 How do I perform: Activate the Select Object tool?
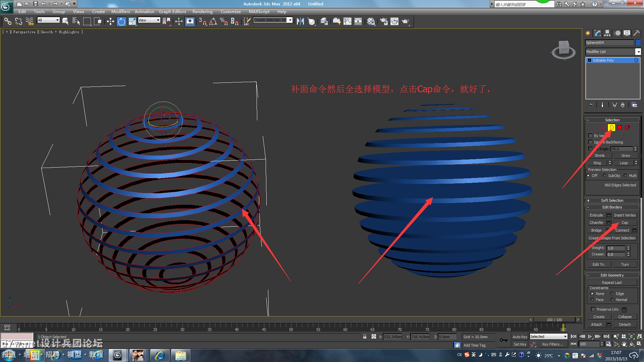click(65, 21)
